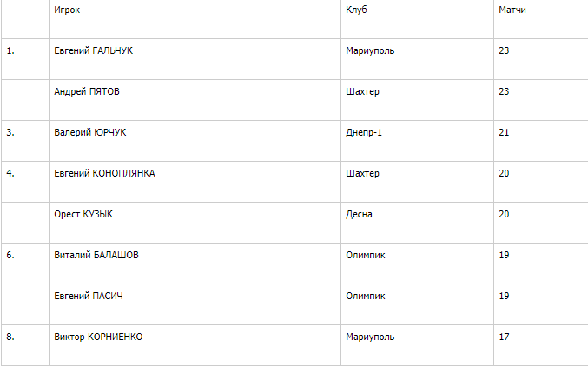Select Орест КУЗЫК in the table
Viewport: 588px width, 367px height.
[x=83, y=214]
